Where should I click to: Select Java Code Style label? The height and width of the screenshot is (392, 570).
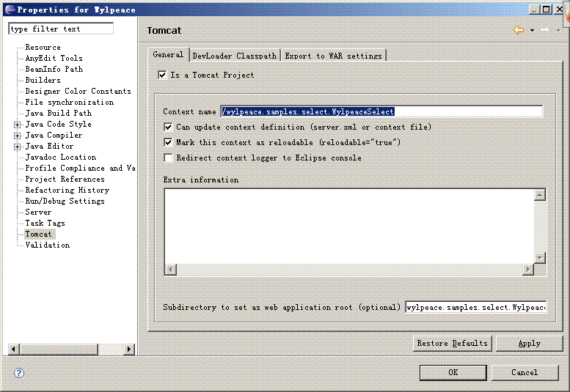[58, 124]
